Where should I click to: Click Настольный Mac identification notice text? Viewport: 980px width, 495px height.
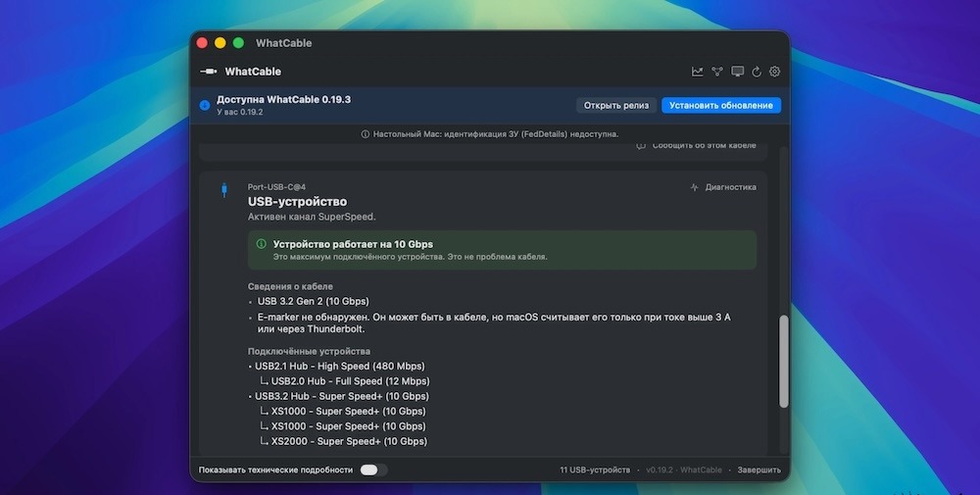coord(496,133)
